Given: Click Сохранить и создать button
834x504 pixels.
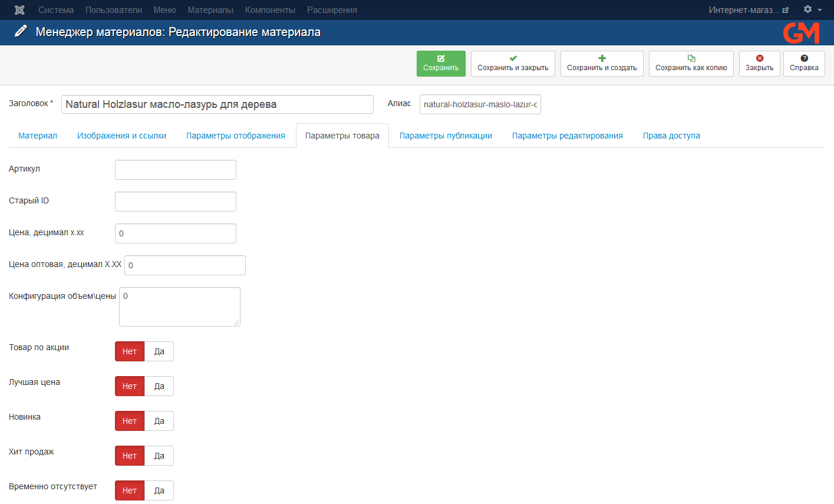Looking at the screenshot, I should click(x=602, y=63).
